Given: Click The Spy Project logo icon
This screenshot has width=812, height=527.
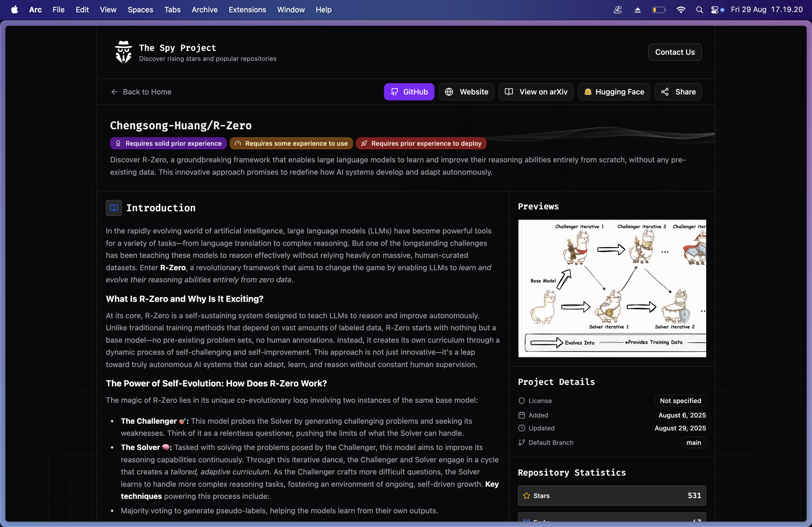Looking at the screenshot, I should tap(124, 52).
